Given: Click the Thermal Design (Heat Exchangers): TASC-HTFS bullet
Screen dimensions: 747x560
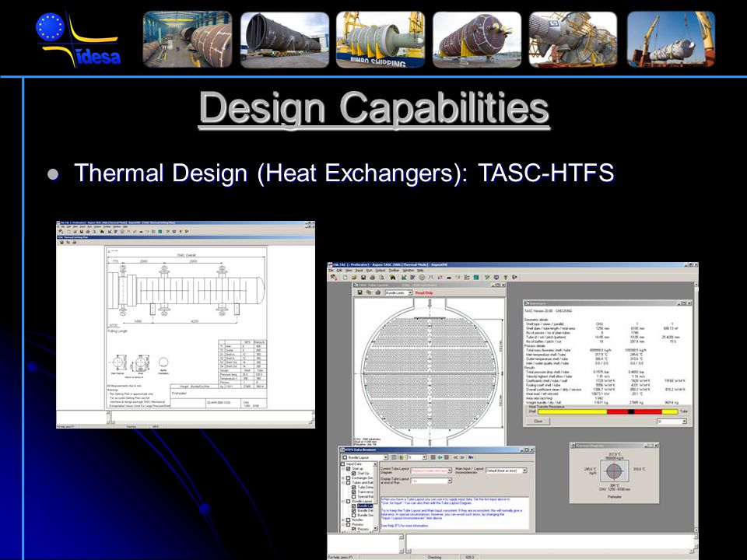Looking at the screenshot, I should (x=344, y=173).
